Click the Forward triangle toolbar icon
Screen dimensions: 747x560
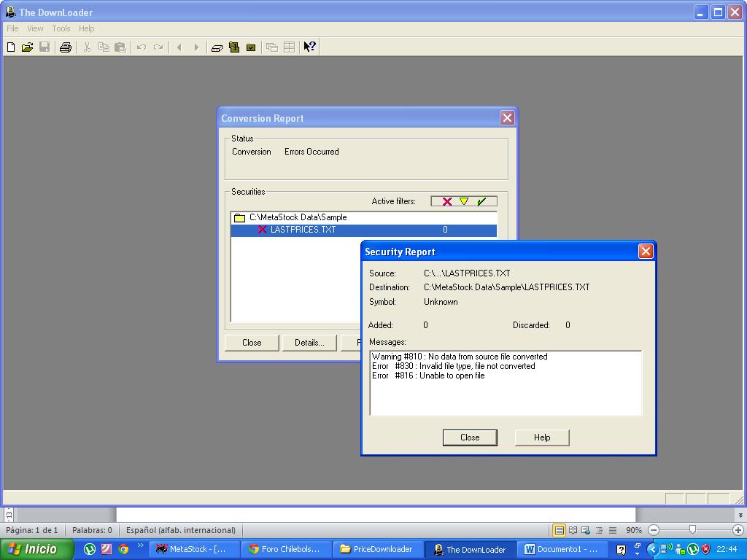(196, 47)
